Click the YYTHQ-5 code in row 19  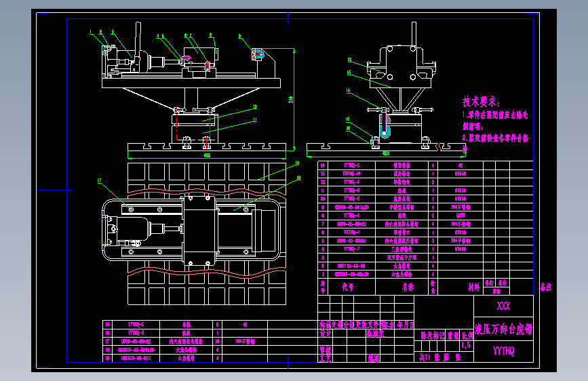[x=136, y=325]
